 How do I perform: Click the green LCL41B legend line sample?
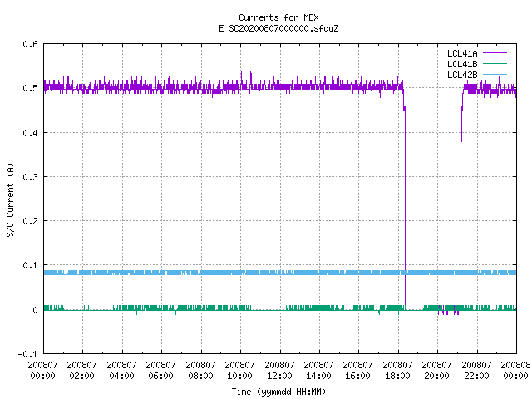point(495,64)
